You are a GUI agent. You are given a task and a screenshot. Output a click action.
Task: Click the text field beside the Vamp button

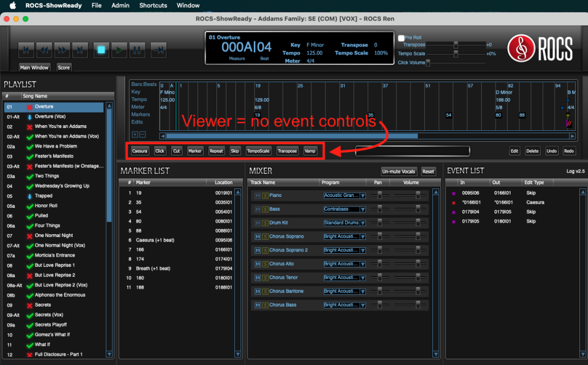click(412, 151)
